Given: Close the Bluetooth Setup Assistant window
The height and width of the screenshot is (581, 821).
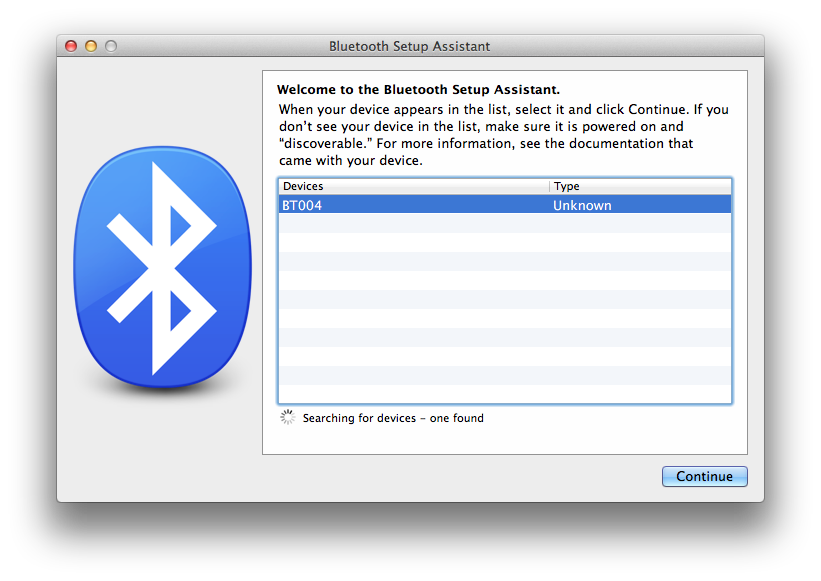Looking at the screenshot, I should click(71, 46).
